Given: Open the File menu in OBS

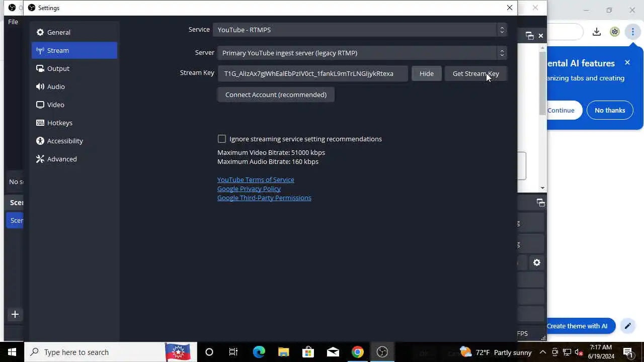Looking at the screenshot, I should tap(13, 22).
